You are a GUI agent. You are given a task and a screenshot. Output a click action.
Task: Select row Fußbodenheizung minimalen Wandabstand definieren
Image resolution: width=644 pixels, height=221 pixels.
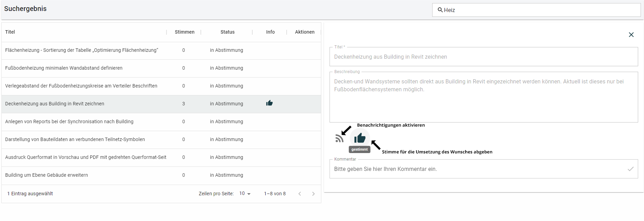click(64, 68)
